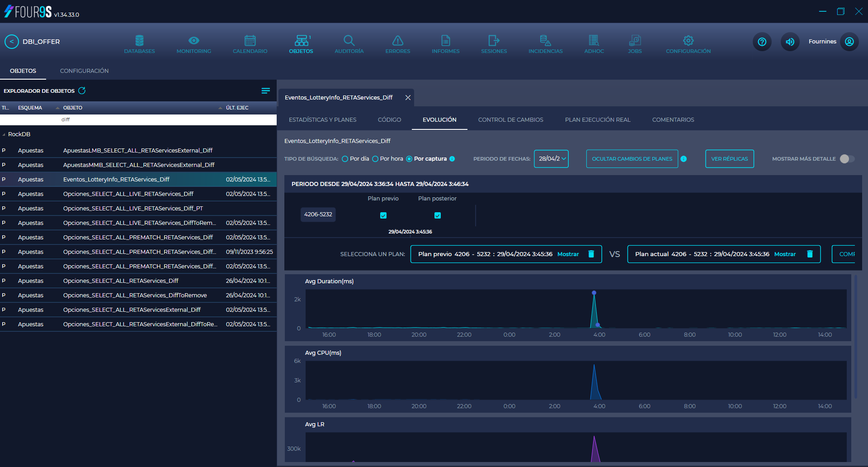This screenshot has height=467, width=868.
Task: Open the Auditoría section
Action: 349,43
